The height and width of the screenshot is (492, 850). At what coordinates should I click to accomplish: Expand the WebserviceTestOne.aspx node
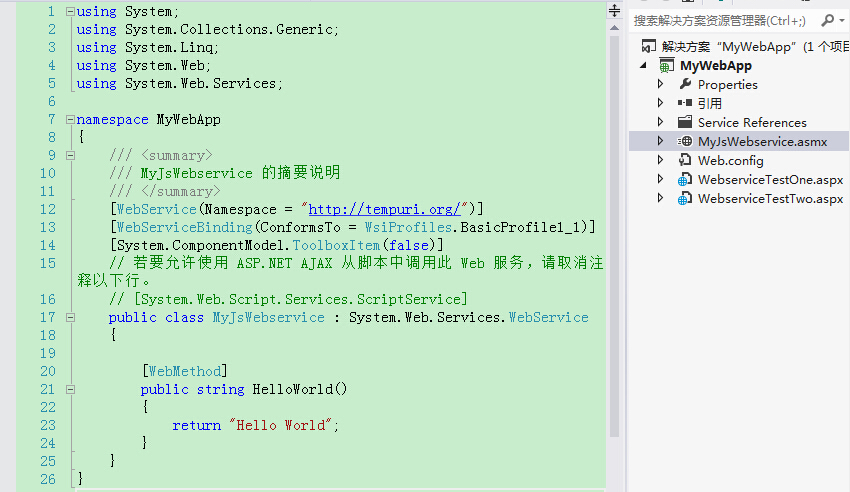(660, 179)
